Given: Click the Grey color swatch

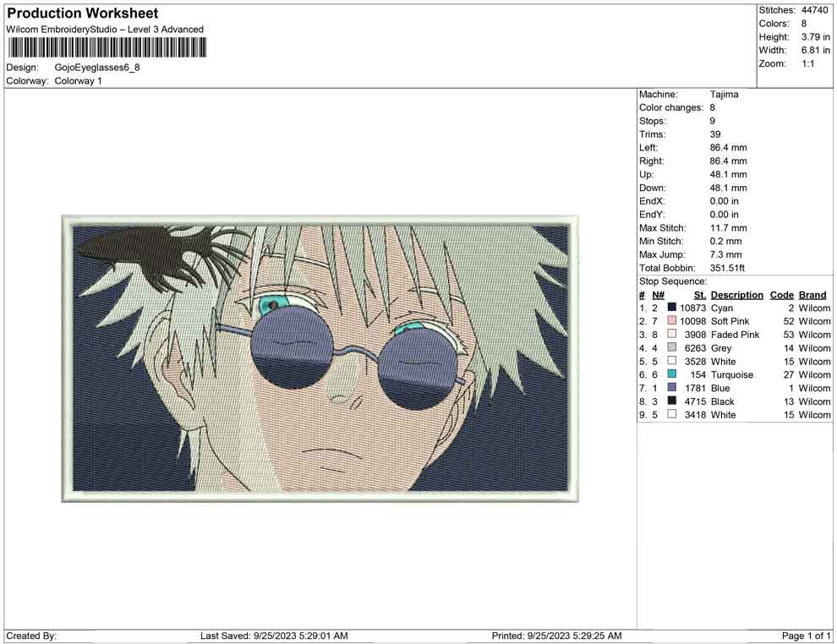Looking at the screenshot, I should coord(672,347).
